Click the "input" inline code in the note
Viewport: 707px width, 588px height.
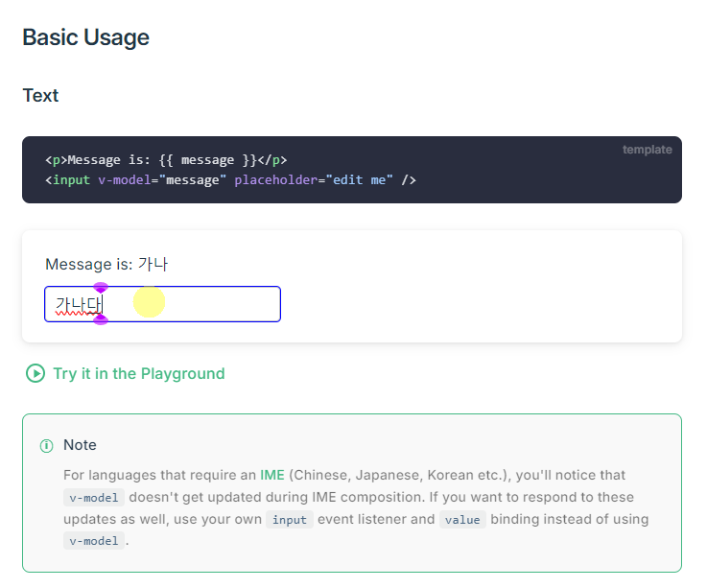pyautogui.click(x=289, y=520)
